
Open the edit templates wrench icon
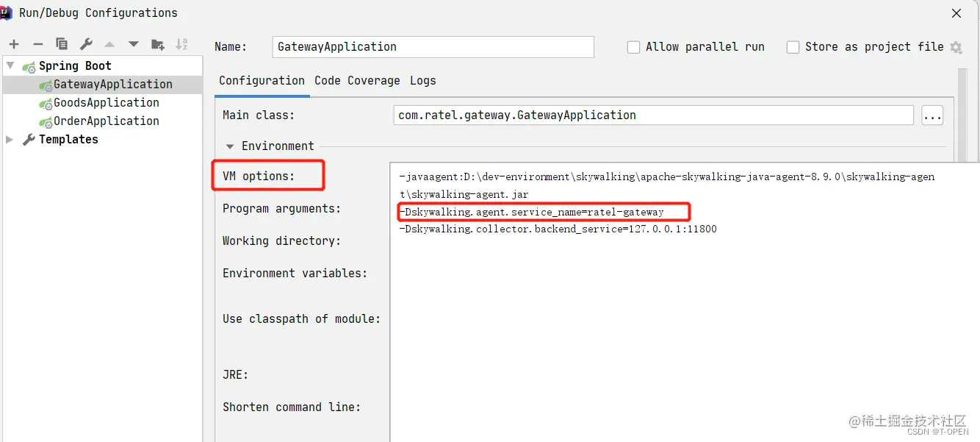point(86,44)
